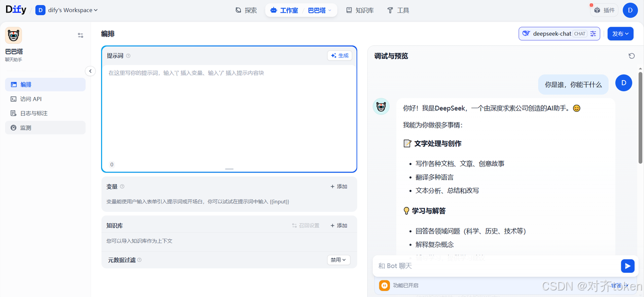Click the chat preview vertical scrollbar
644x297 pixels.
pyautogui.click(x=640, y=118)
